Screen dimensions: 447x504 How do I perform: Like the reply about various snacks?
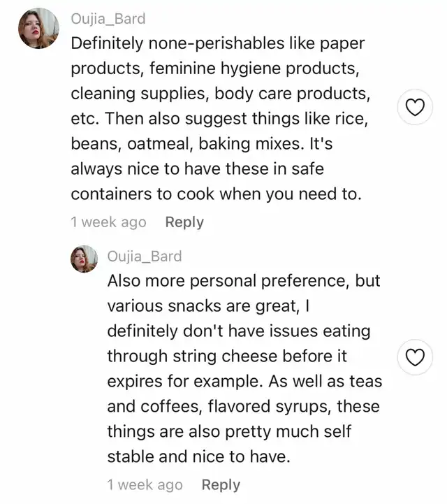pyautogui.click(x=415, y=357)
